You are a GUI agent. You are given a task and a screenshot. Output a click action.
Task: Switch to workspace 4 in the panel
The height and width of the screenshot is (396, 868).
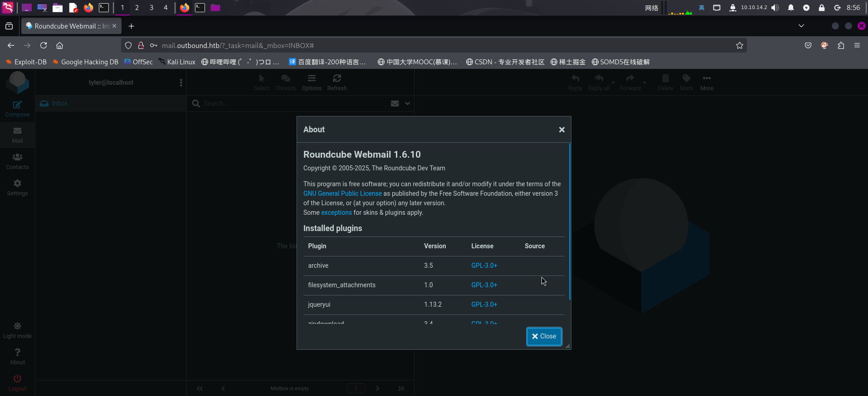click(166, 8)
